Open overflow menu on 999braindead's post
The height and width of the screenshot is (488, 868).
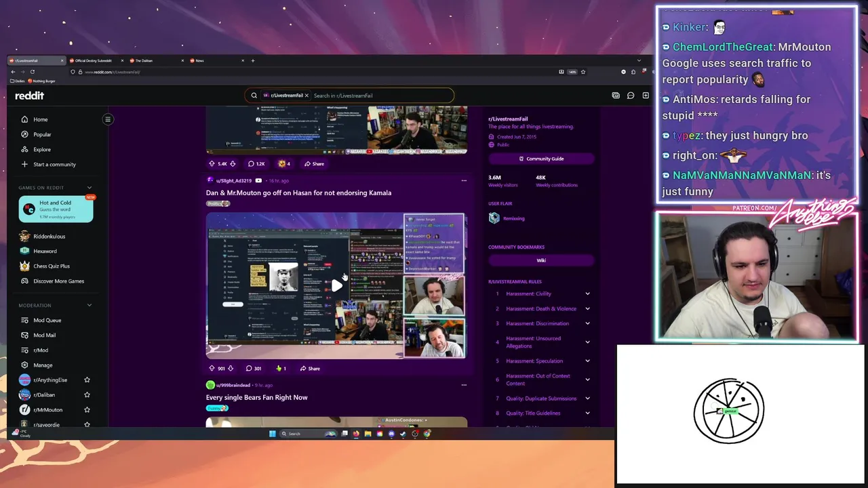click(464, 385)
